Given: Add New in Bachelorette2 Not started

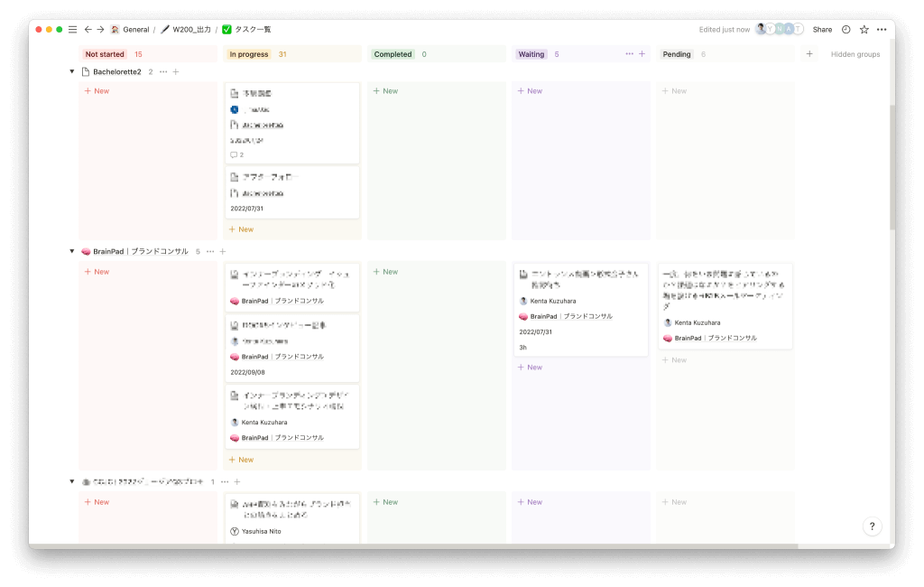Looking at the screenshot, I should point(97,91).
